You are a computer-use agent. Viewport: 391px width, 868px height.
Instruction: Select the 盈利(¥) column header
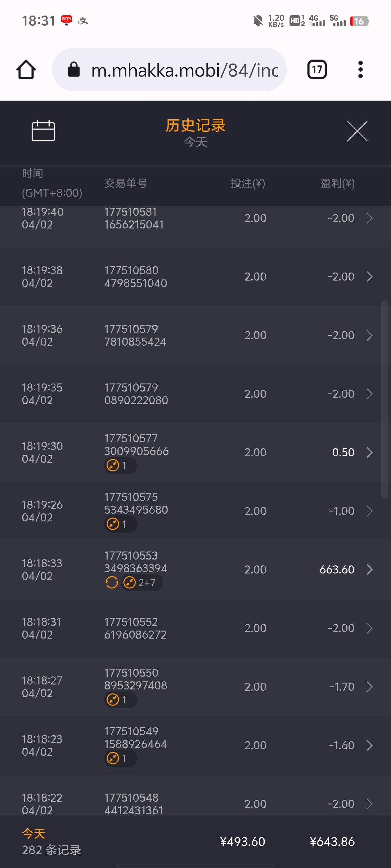tap(337, 183)
